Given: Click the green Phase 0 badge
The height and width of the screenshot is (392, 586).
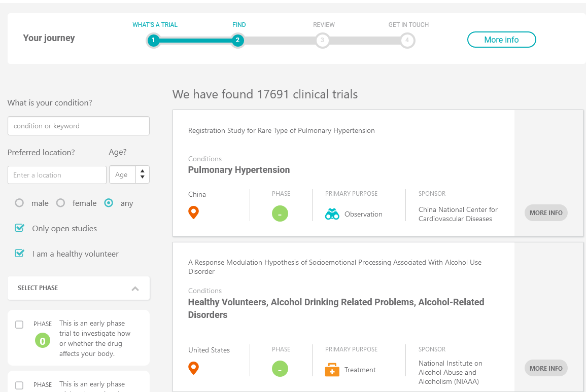Looking at the screenshot, I should (43, 340).
